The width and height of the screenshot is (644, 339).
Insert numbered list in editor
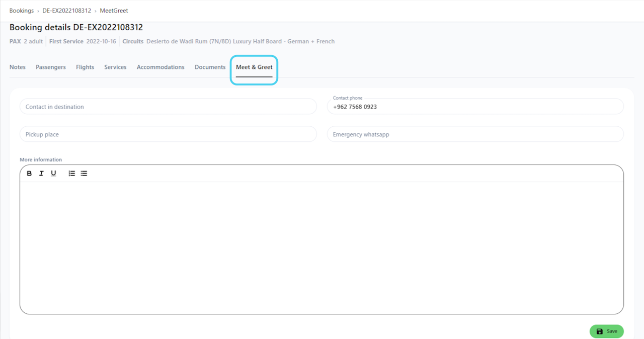click(x=72, y=173)
